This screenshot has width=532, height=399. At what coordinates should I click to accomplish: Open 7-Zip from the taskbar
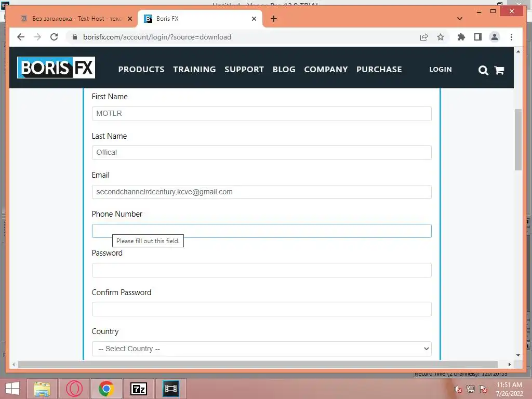click(138, 389)
